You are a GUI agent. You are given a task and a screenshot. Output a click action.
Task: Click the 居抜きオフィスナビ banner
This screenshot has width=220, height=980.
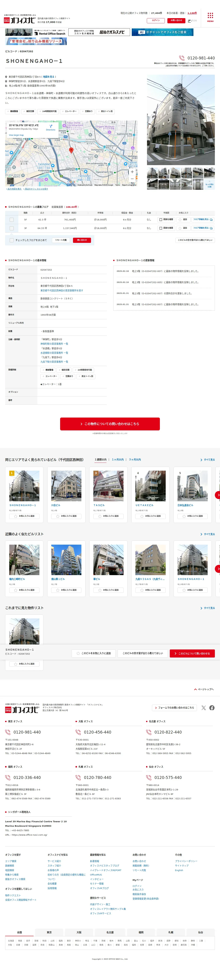pyautogui.click(x=99, y=32)
